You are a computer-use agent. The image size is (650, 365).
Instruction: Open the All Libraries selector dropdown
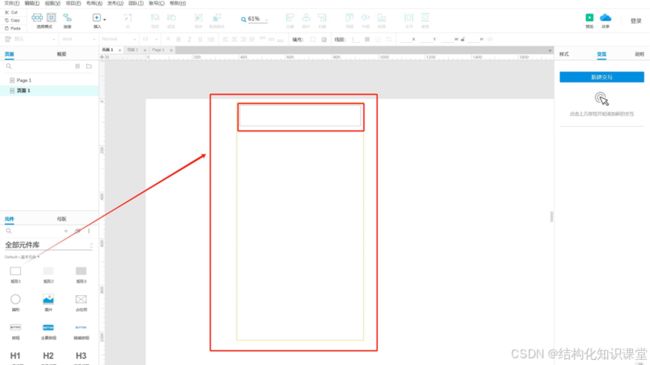(x=48, y=245)
